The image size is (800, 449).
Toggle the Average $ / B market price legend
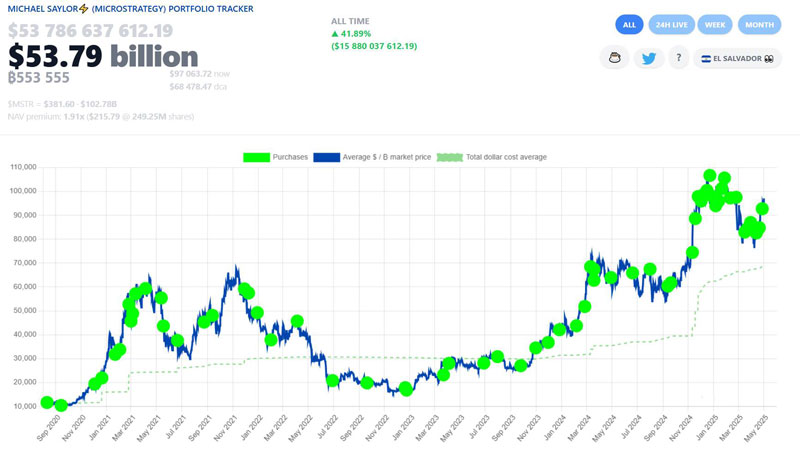click(x=372, y=157)
